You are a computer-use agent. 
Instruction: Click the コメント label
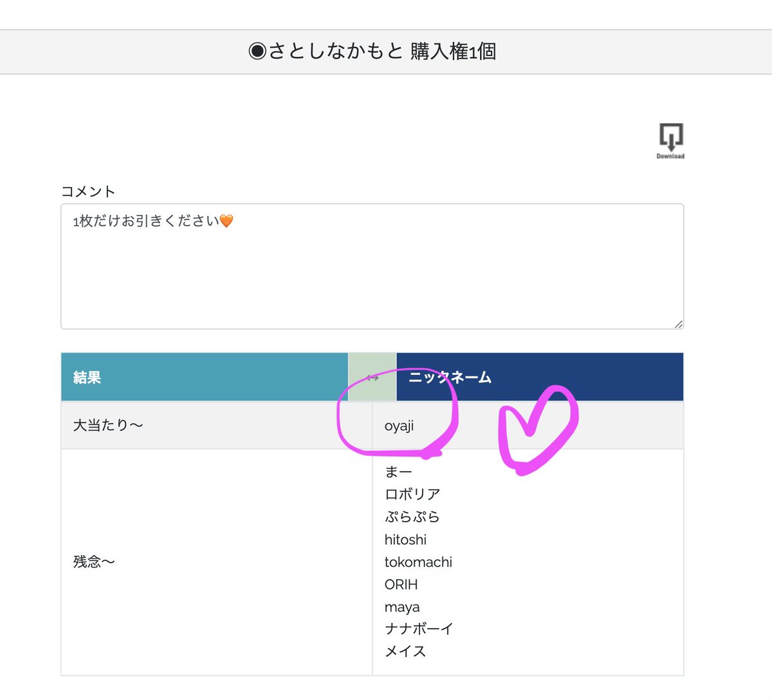88,191
